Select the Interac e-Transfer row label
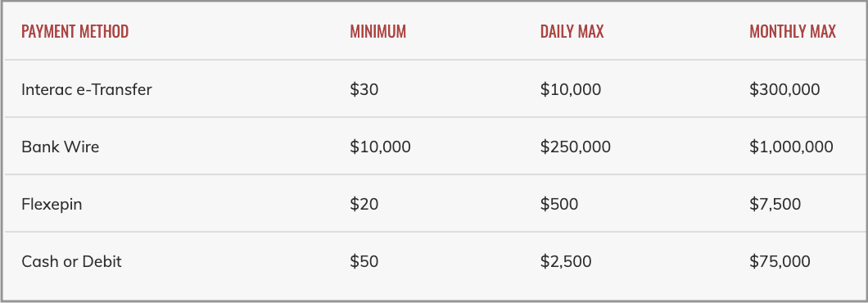 [x=86, y=89]
